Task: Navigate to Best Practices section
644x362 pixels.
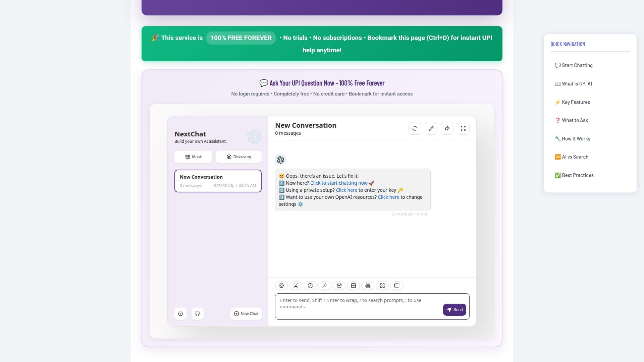Action: point(574,175)
